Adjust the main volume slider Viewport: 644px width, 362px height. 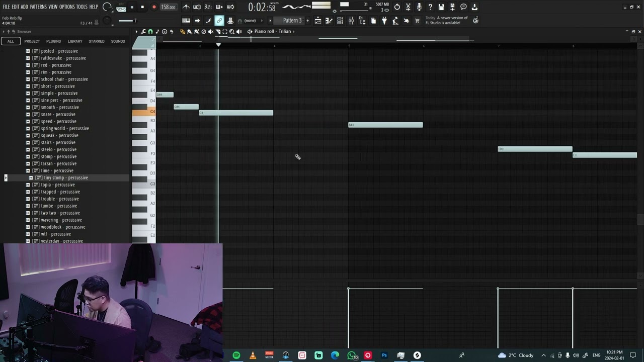128,21
